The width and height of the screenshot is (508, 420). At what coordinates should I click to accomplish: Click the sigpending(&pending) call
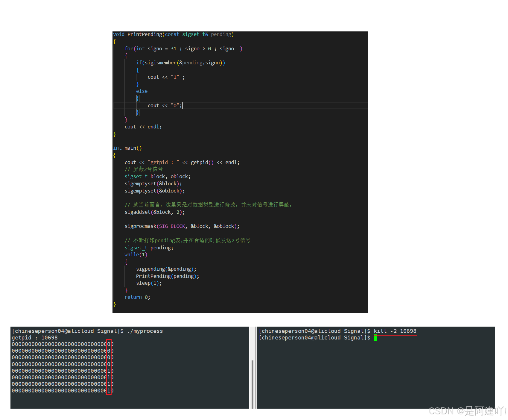(166, 269)
